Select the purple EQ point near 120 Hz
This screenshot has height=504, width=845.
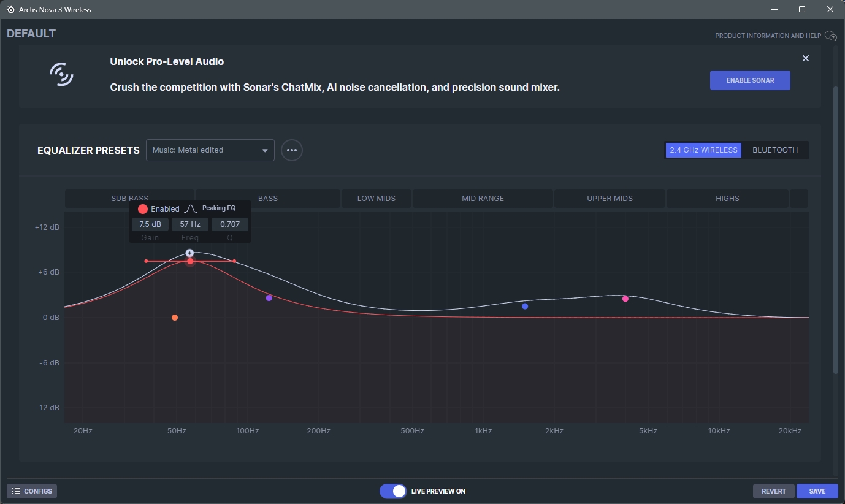[x=269, y=298]
